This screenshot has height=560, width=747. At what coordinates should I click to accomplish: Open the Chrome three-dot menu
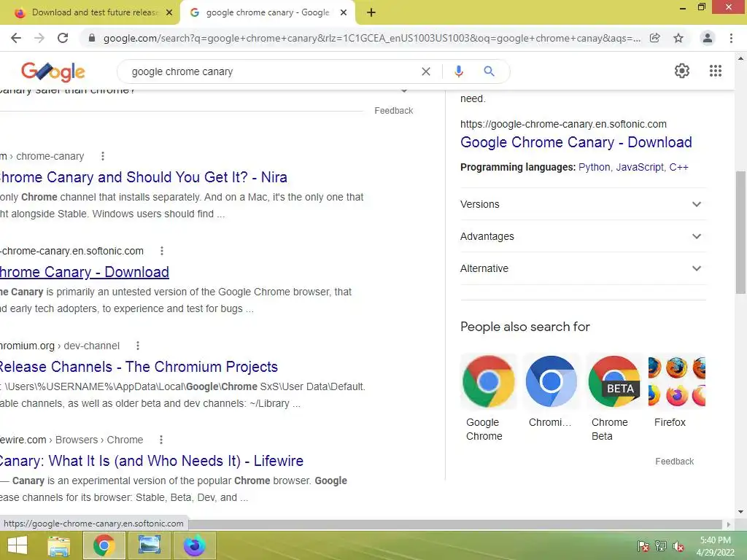pyautogui.click(x=731, y=38)
